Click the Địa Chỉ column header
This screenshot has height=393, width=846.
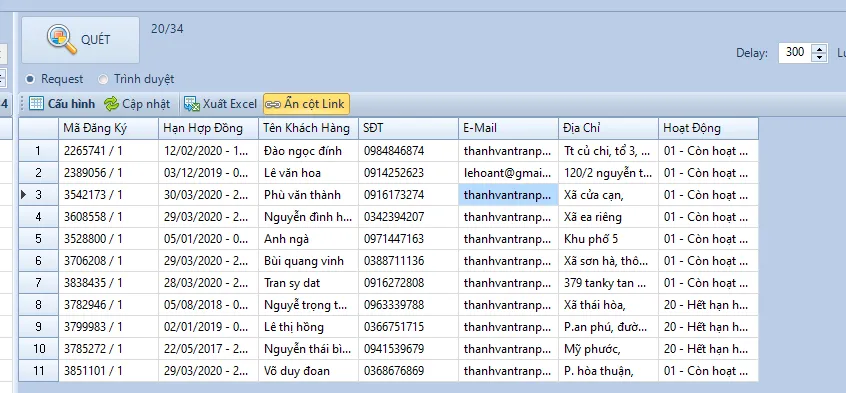coord(609,128)
